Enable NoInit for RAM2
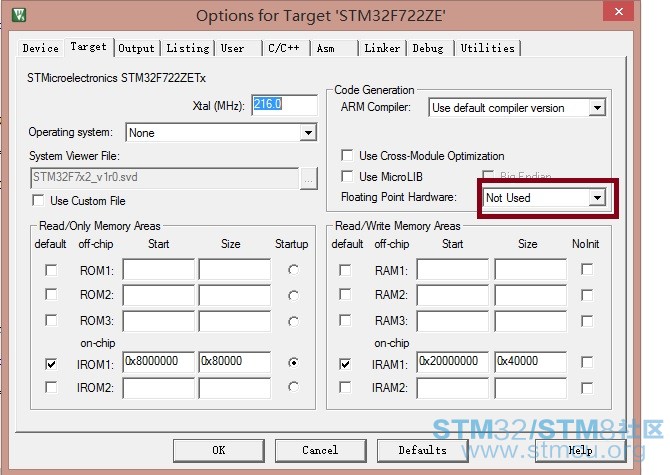The width and height of the screenshot is (670, 475). [x=587, y=295]
